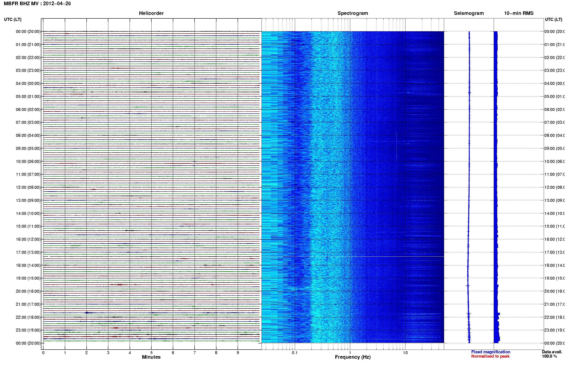The height and width of the screenshot is (368, 588).
Task: Select minute tick '3' under the helicorder
Action: coord(108,353)
